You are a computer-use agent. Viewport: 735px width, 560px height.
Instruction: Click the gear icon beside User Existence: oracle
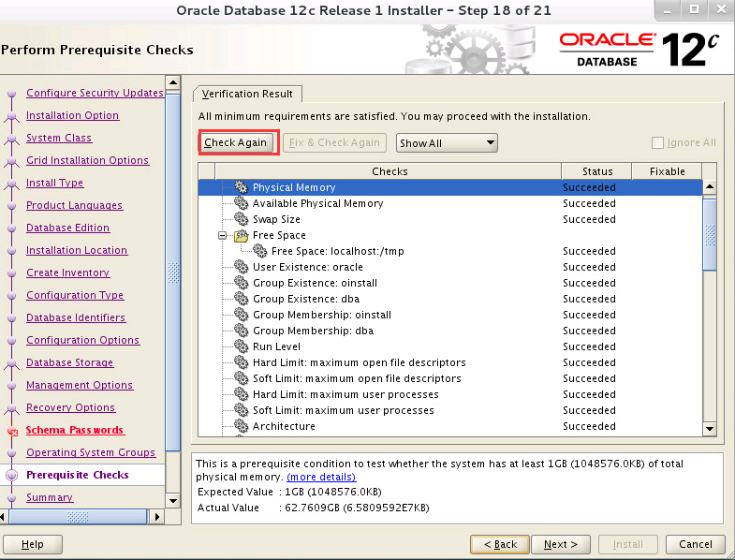click(241, 267)
